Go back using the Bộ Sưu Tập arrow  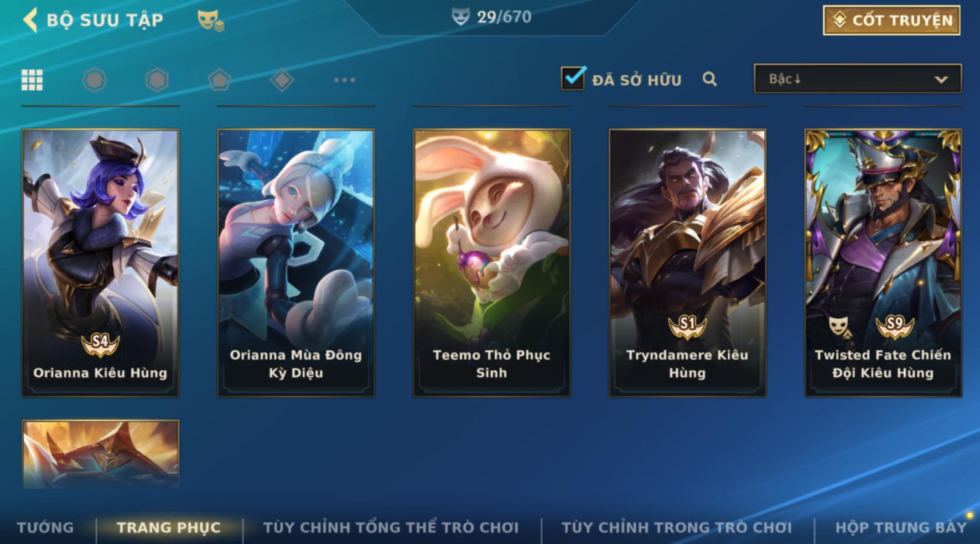tap(30, 20)
